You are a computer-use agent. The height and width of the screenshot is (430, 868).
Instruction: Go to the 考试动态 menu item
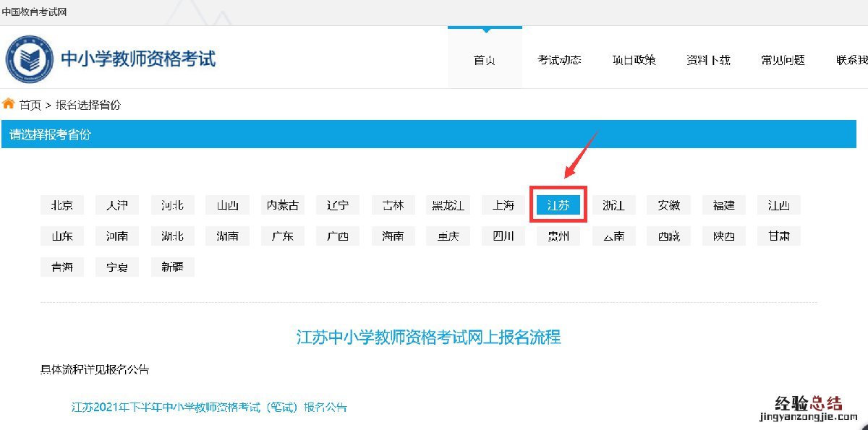[559, 60]
